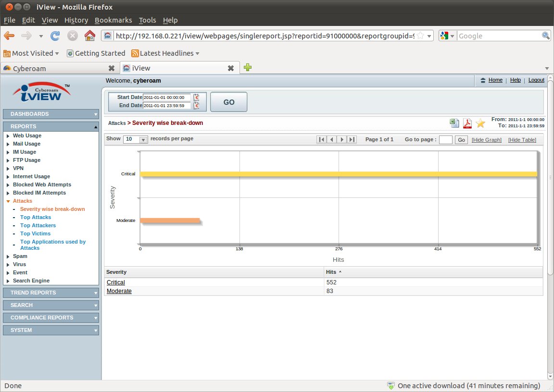Bookmark report with star icon

(x=480, y=123)
